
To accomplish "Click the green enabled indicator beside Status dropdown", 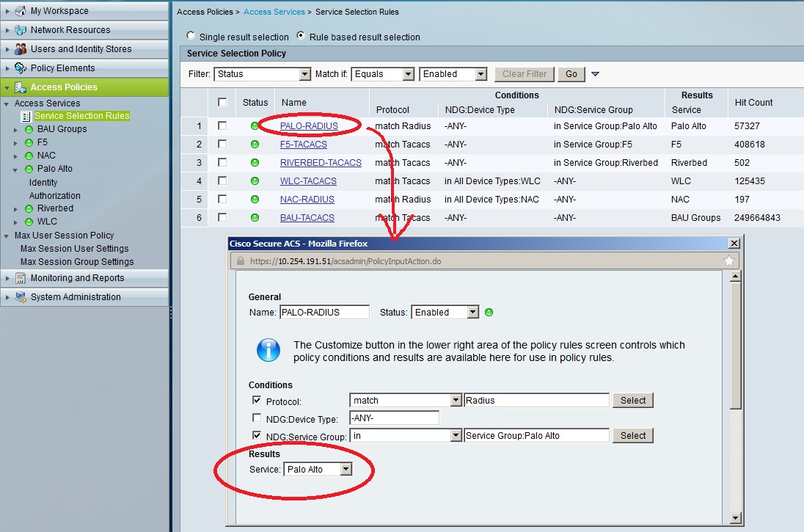I will coord(489,313).
